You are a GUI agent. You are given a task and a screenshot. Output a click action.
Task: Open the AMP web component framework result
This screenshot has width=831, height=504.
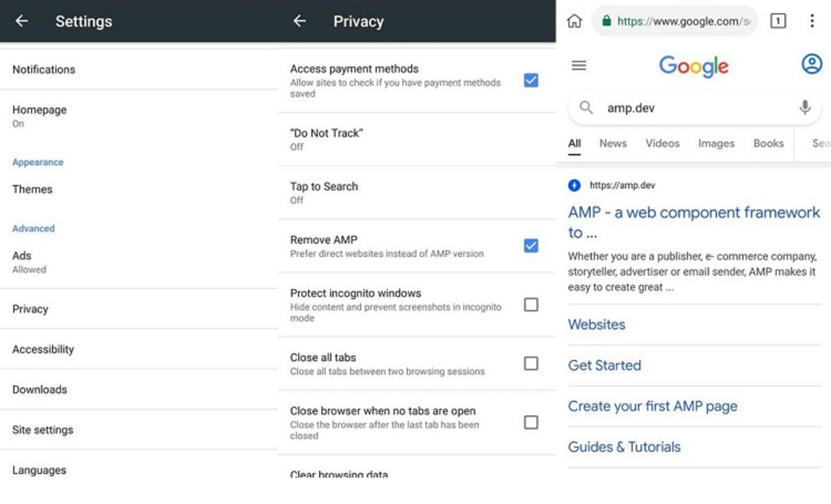point(693,213)
